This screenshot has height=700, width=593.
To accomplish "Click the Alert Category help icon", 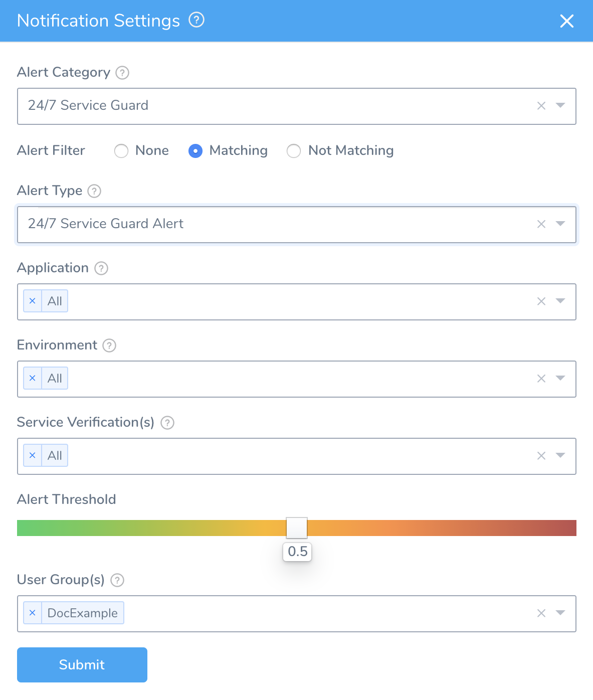I will (122, 73).
